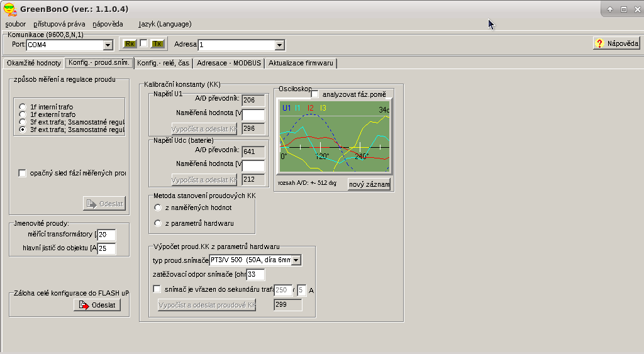The image size is (644, 354).
Task: Toggle the checkbox between Rx and Tx
Action: (143, 44)
